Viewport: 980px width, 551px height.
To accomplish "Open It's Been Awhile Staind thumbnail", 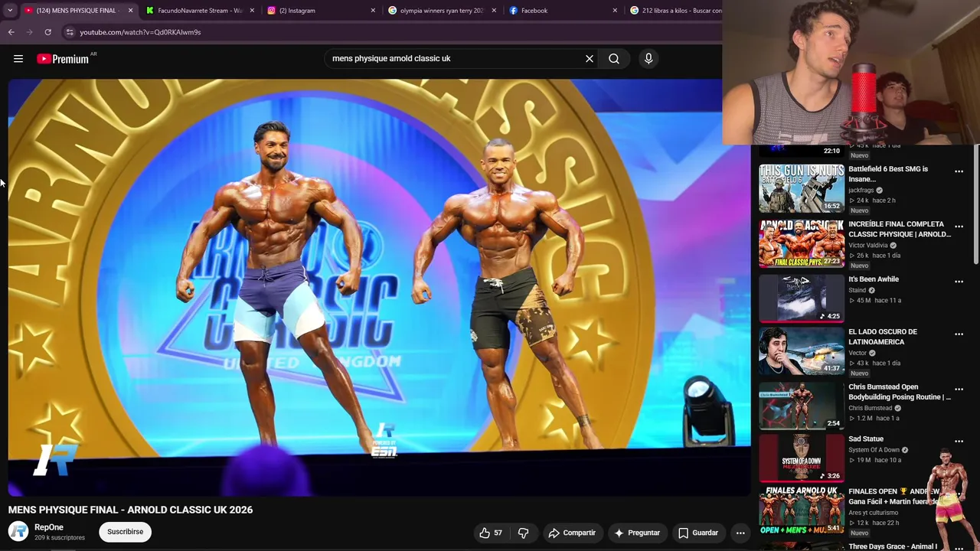I will pyautogui.click(x=802, y=298).
